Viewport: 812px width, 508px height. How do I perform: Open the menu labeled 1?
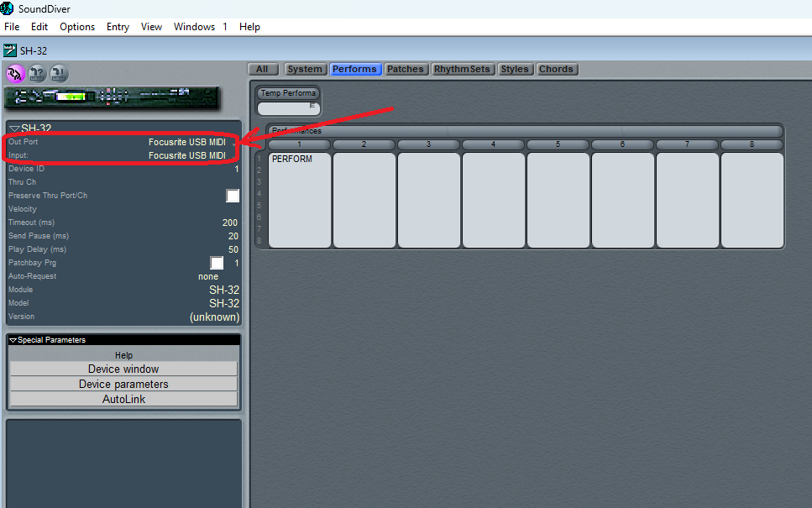tap(225, 27)
